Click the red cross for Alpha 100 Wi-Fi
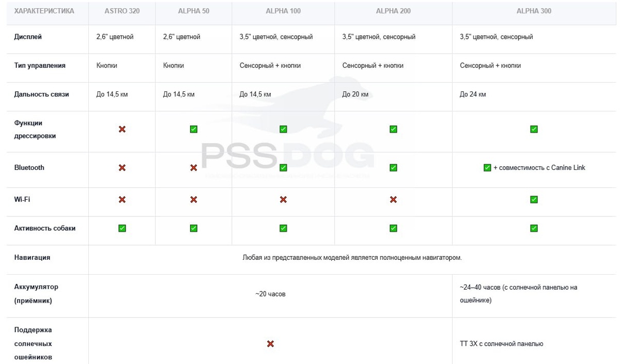Image resolution: width=620 pixels, height=364 pixels. click(283, 199)
